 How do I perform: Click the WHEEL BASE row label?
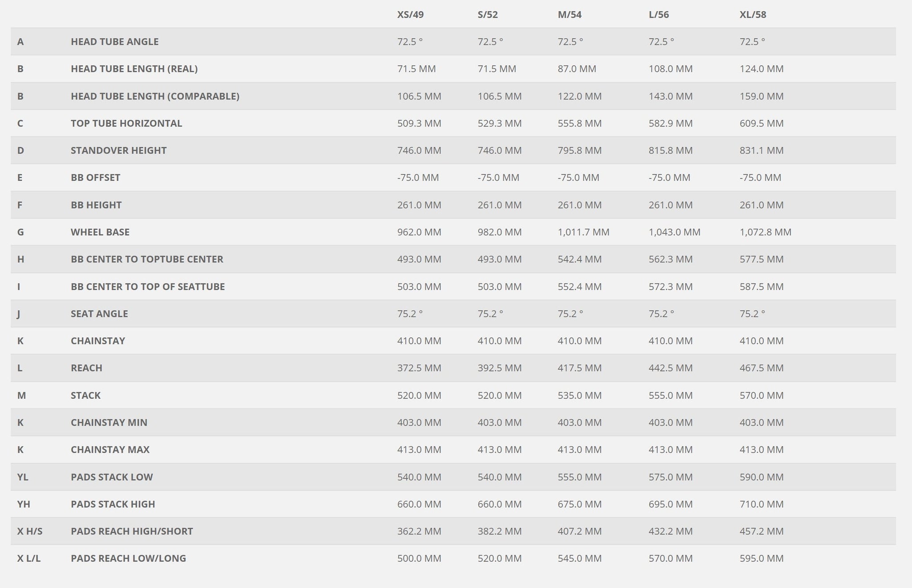(x=100, y=232)
